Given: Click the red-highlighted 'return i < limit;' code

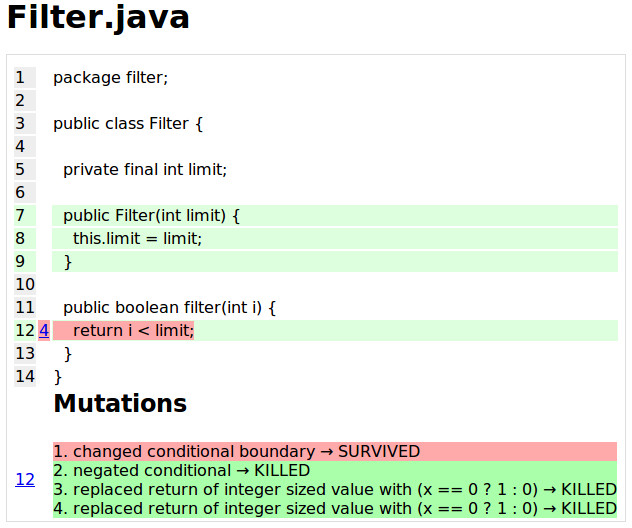Looking at the screenshot, I should pos(132,331).
